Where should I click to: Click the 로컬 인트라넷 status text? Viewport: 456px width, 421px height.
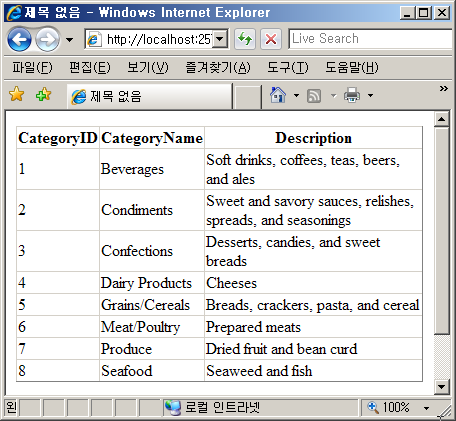coord(222,407)
